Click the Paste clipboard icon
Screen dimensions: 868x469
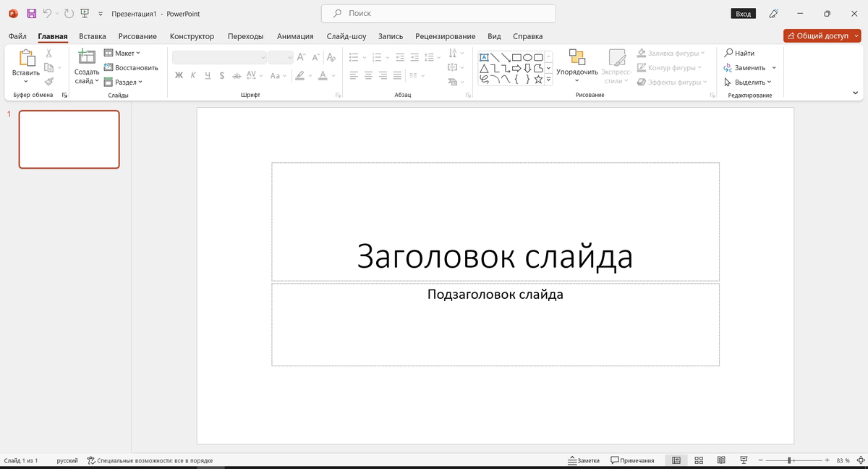tap(26, 59)
